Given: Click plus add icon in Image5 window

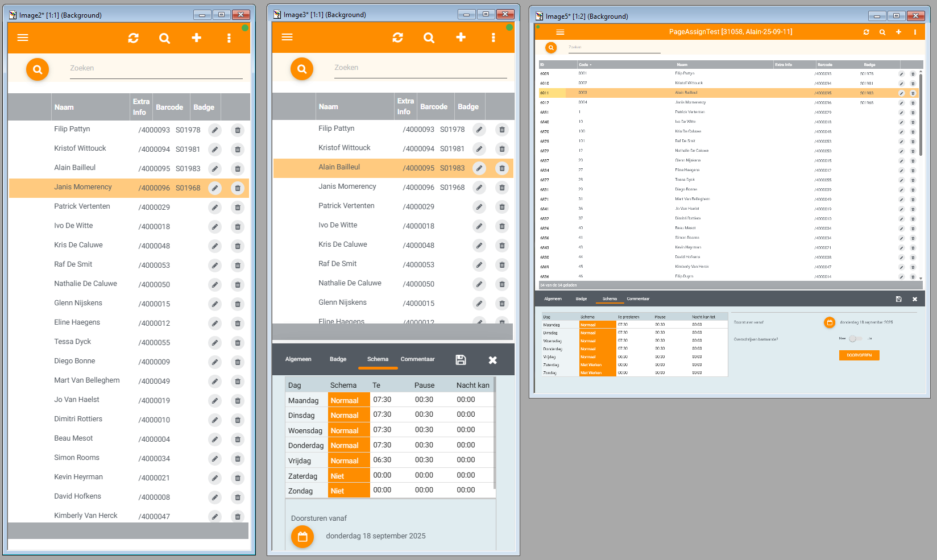Looking at the screenshot, I should click(898, 32).
